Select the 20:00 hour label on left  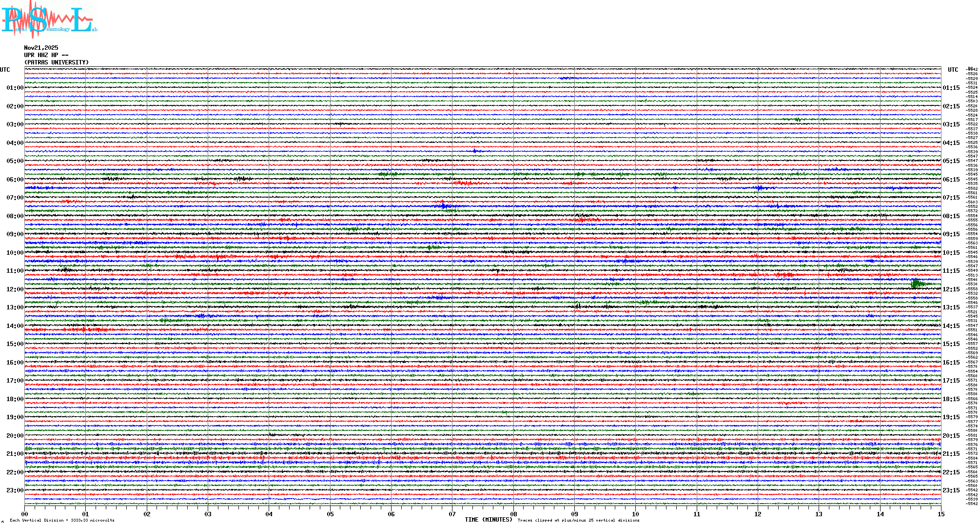point(15,436)
